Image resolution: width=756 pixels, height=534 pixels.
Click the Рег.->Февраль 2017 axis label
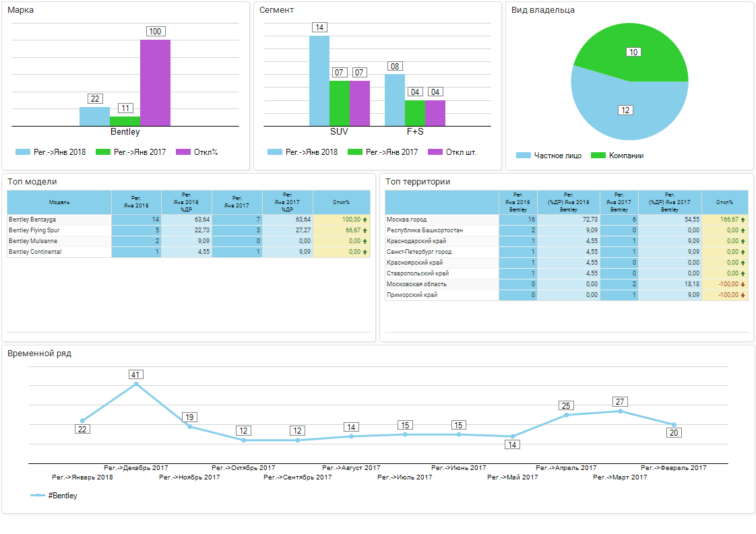coord(674,467)
